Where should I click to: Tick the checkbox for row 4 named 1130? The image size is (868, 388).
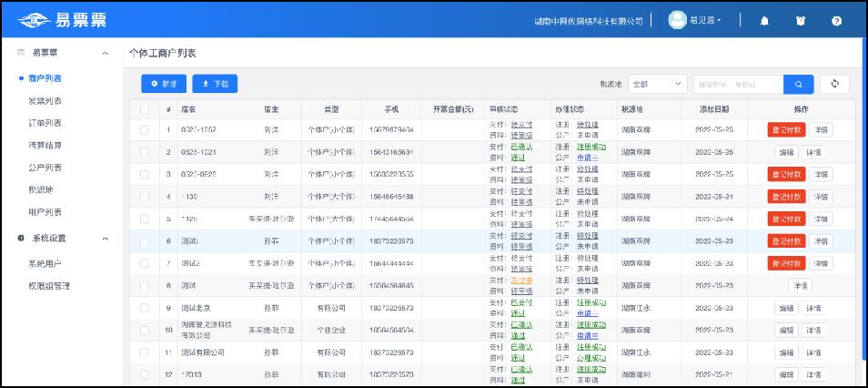coord(145,196)
